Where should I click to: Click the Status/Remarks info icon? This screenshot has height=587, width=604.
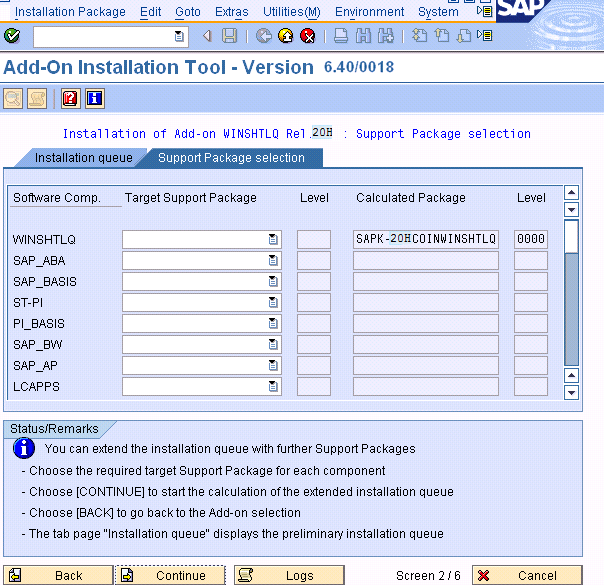tap(24, 448)
